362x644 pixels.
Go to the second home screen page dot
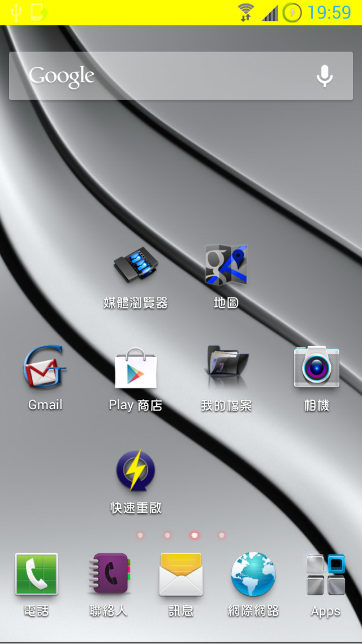(x=167, y=535)
